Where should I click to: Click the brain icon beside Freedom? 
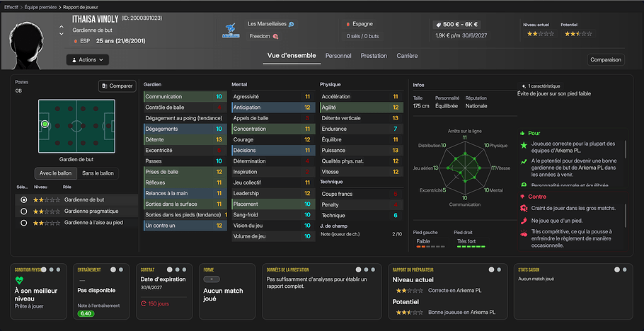276,36
